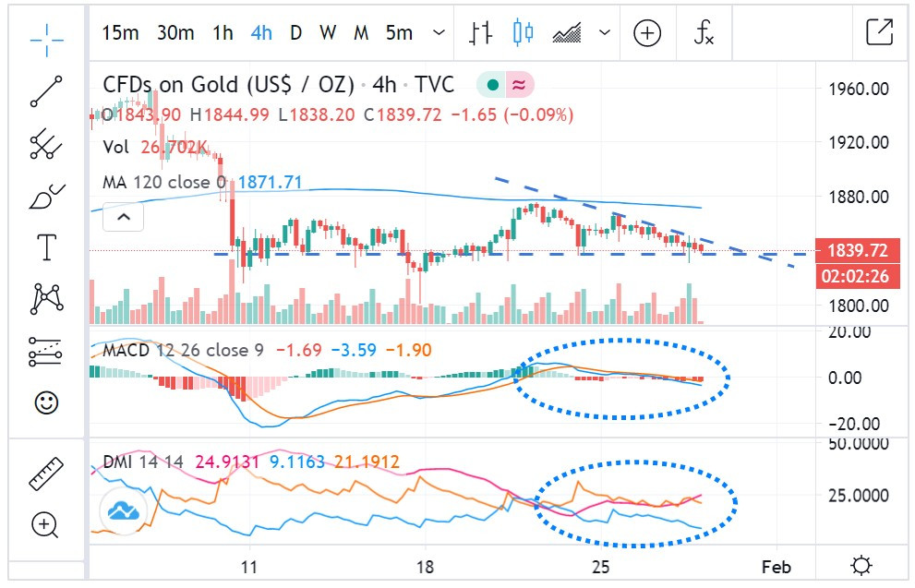Image resolution: width=915 pixels, height=588 pixels.
Task: Click the compare add symbol button
Action: 647,33
